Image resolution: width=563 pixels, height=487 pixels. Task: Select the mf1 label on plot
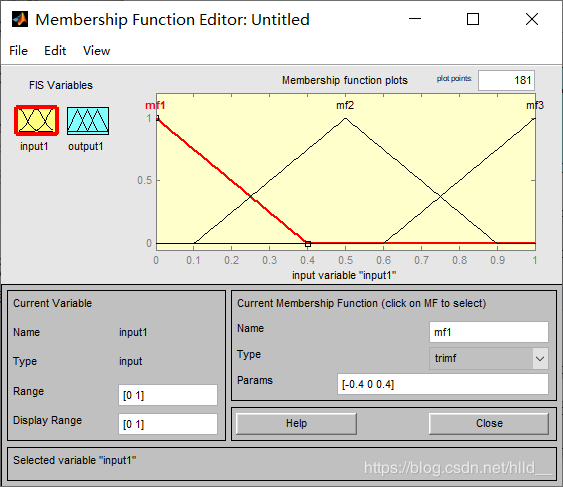(155, 105)
